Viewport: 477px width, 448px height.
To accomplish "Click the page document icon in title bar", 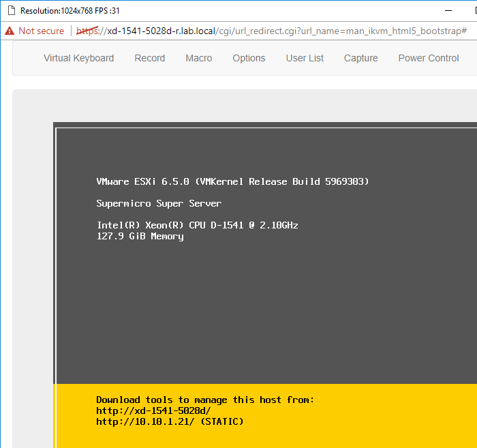I will click(12, 11).
